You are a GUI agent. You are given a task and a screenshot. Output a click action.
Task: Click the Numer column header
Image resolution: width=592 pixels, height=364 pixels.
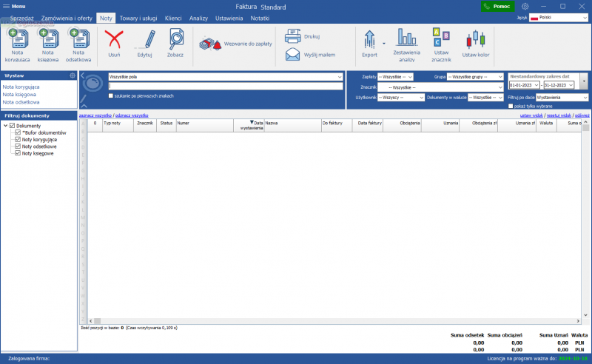coord(205,125)
